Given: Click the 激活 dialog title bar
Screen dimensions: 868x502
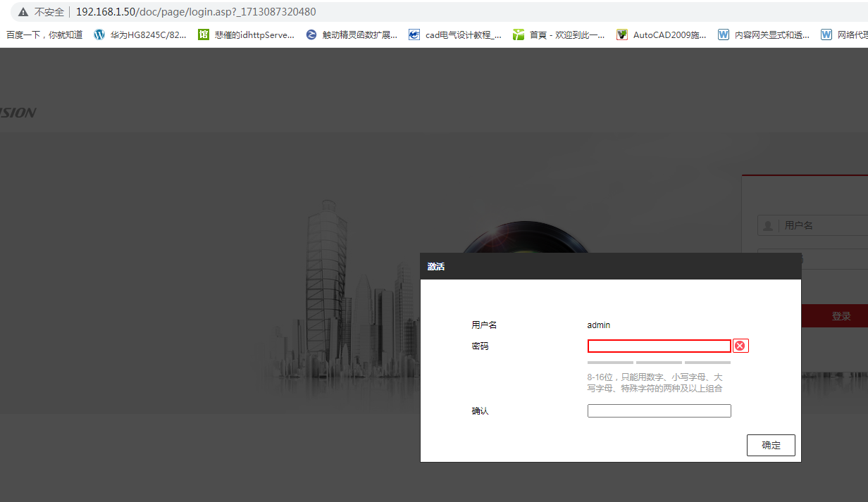Looking at the screenshot, I should (610, 266).
